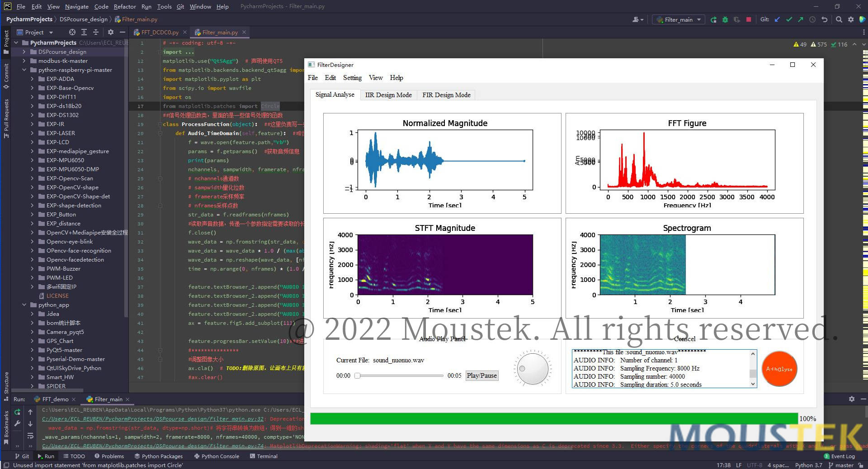Viewport: 868px width, 469px height.
Task: Hide the Project panel with the minus icon
Action: (x=122, y=32)
